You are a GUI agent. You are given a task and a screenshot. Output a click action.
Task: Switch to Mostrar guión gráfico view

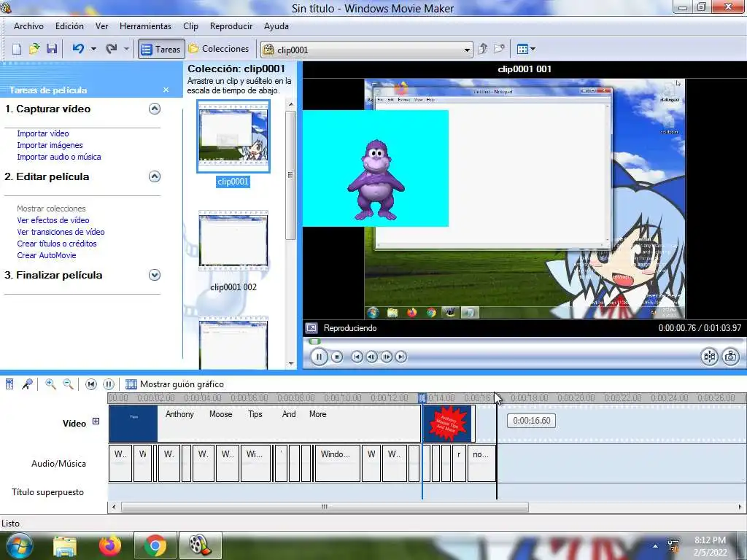174,384
